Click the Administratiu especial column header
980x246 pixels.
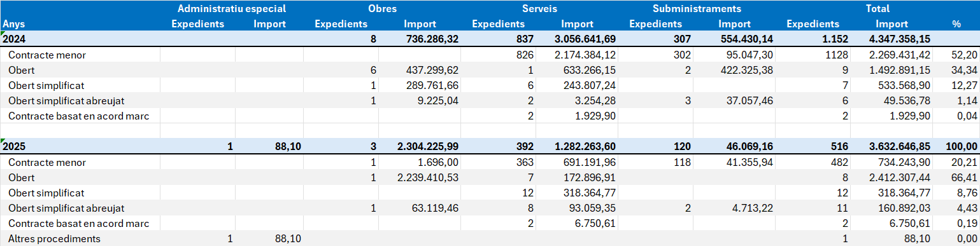pos(232,9)
